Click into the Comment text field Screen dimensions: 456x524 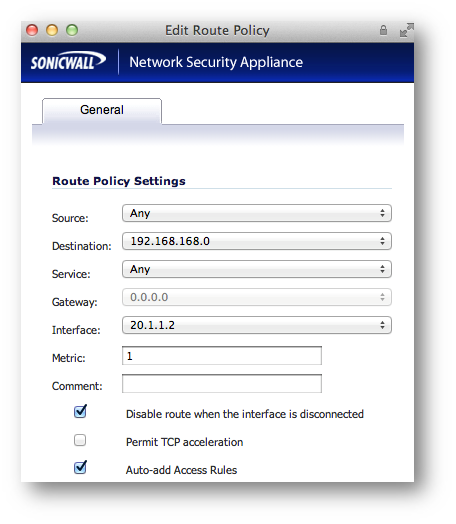222,384
